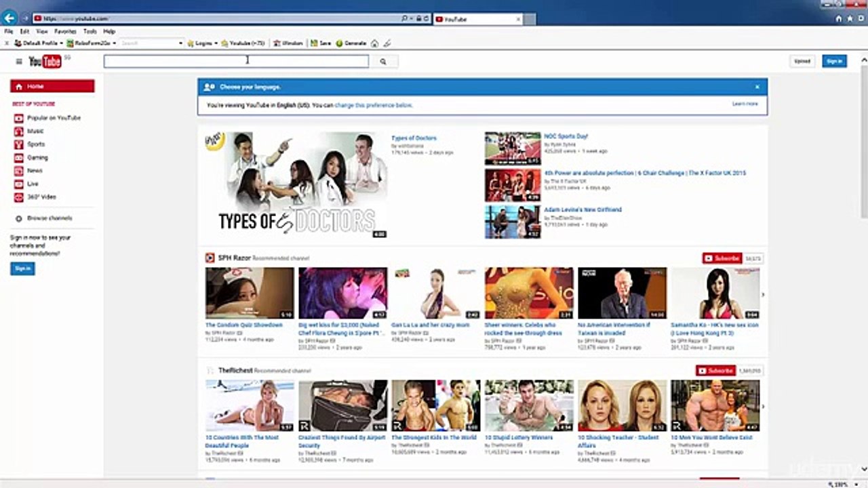Open the Favorites menu

(65, 31)
